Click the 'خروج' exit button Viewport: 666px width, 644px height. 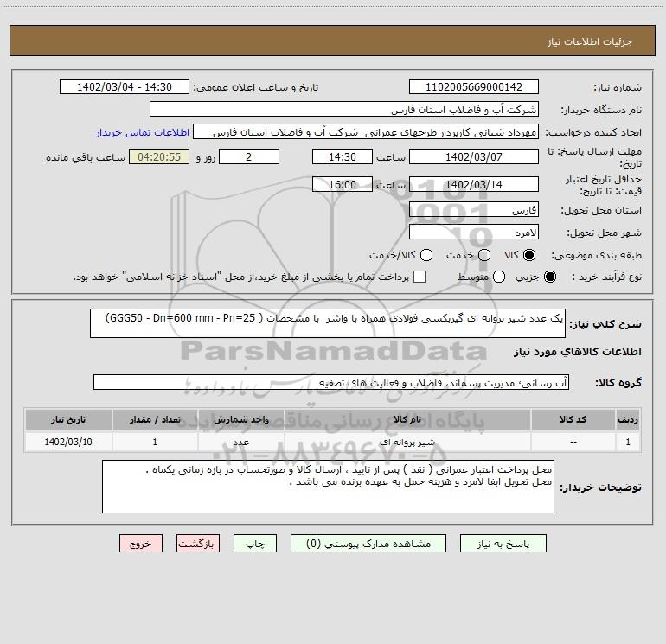pos(141,544)
